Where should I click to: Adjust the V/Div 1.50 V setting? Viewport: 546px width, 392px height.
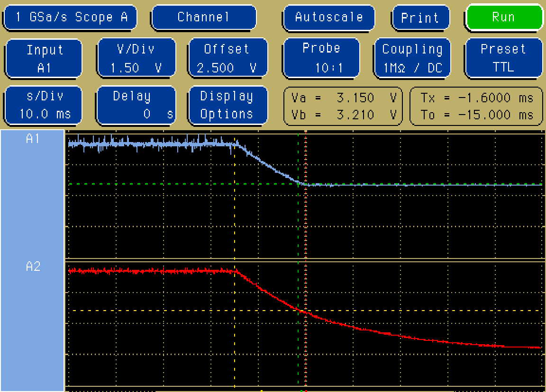pos(136,58)
